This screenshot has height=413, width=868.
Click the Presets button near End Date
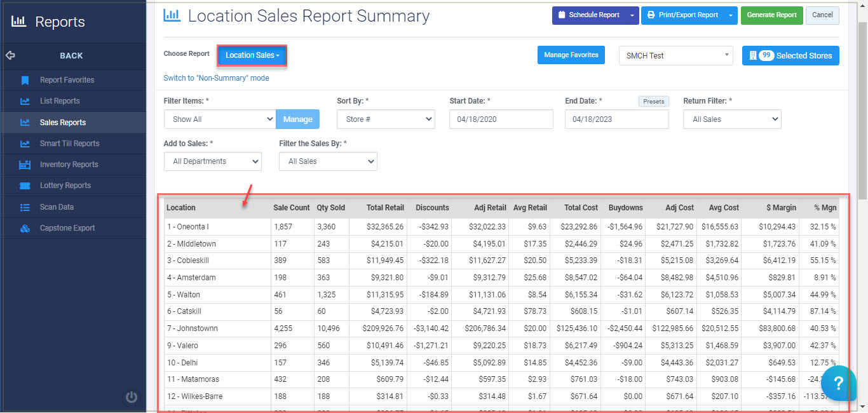[x=653, y=101]
